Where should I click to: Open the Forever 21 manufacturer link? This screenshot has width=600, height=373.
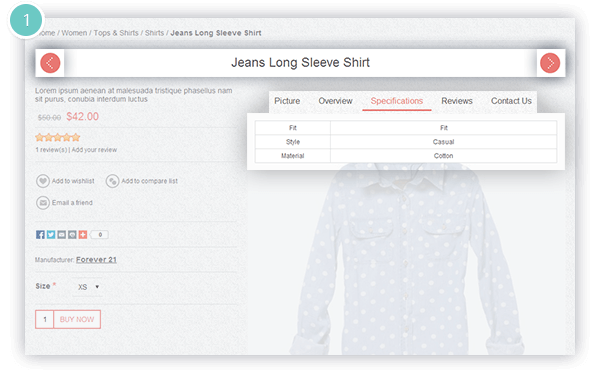[x=96, y=260]
